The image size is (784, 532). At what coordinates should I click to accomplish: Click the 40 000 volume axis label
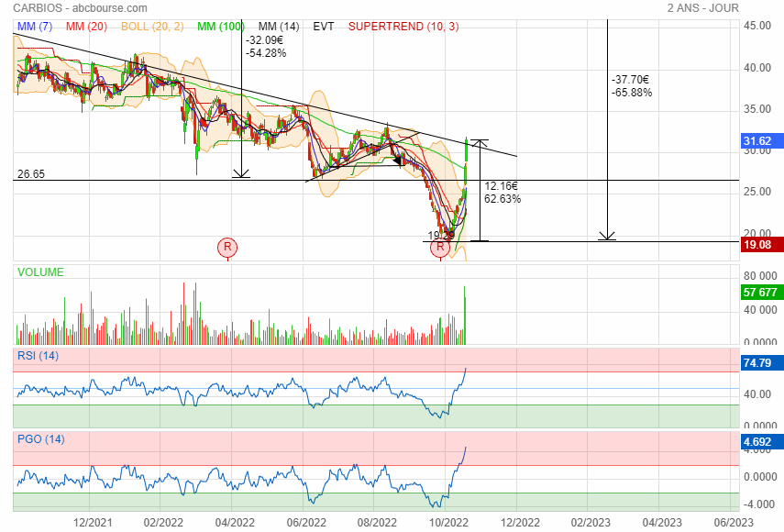760,310
